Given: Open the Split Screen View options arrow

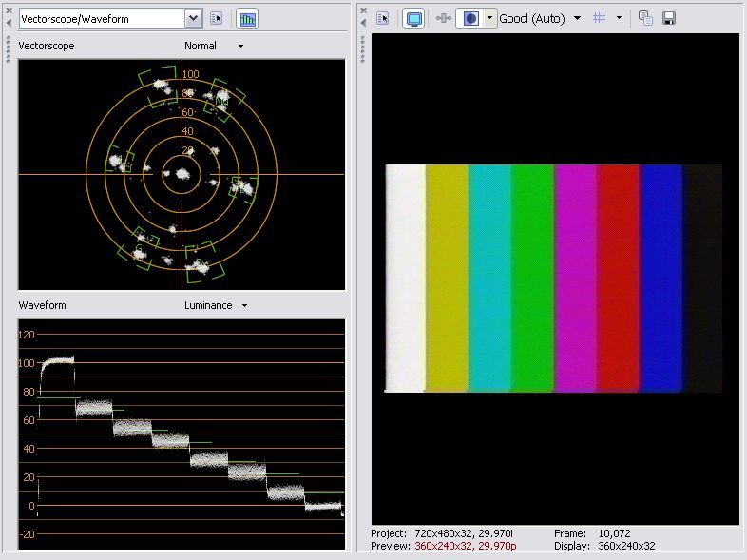Looking at the screenshot, I should tap(489, 18).
